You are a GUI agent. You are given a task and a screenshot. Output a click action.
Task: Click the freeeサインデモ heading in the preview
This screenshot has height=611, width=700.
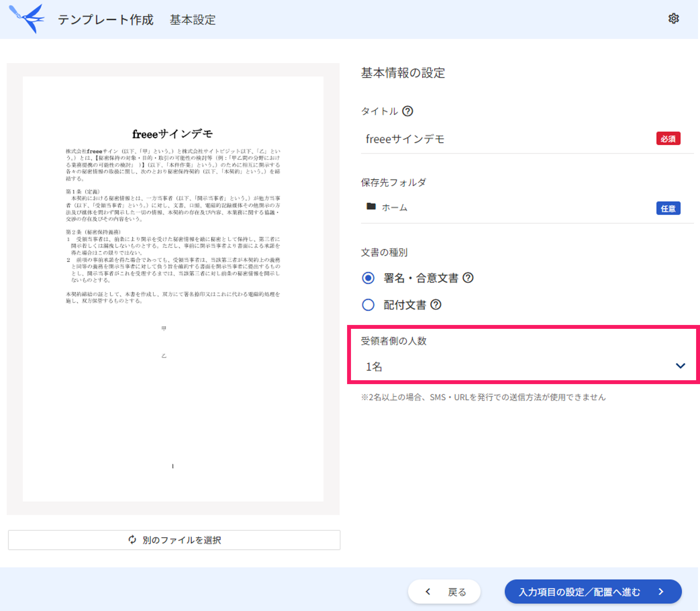click(x=172, y=134)
